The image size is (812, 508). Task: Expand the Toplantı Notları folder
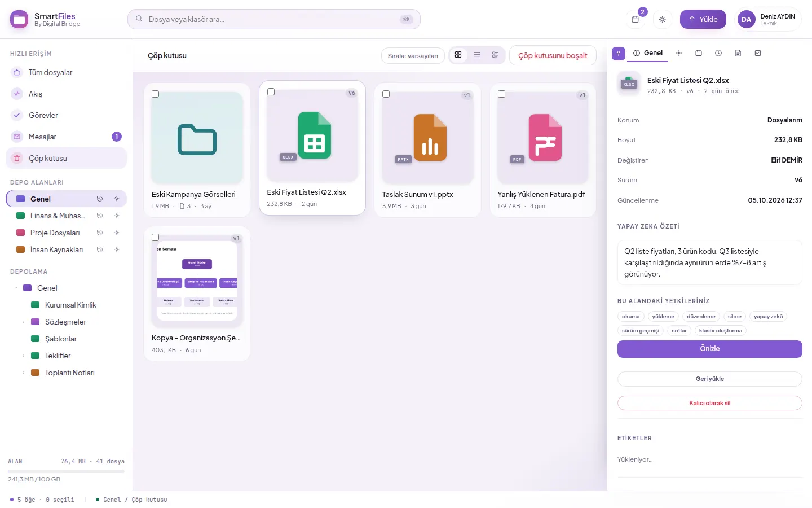click(24, 373)
